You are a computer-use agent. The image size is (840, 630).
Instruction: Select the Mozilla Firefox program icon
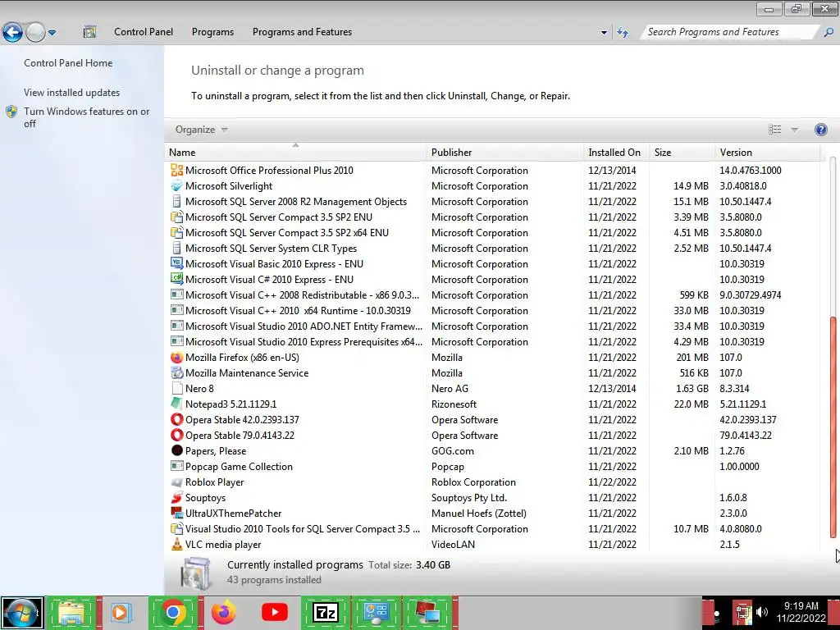click(x=177, y=358)
